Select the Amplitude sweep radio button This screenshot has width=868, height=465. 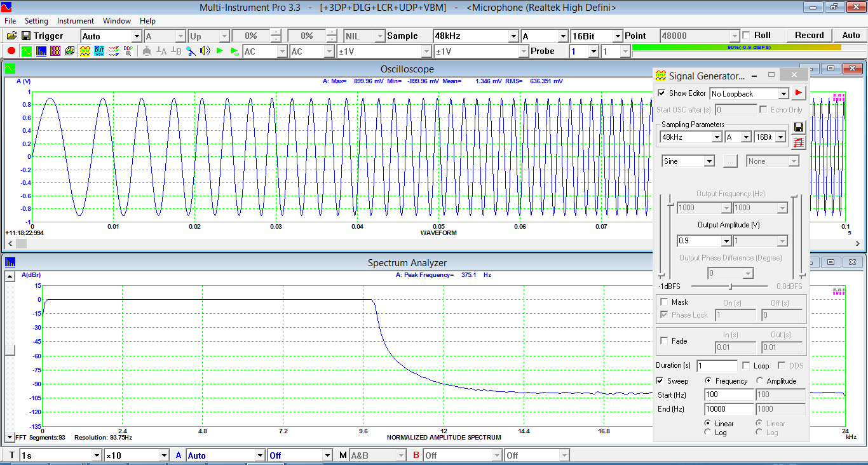click(759, 381)
